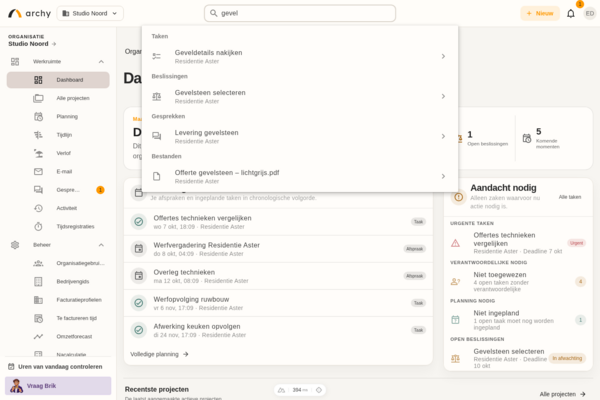Click the Gesprekken chat icon in sidebar
This screenshot has height=400, width=600.
click(38, 190)
